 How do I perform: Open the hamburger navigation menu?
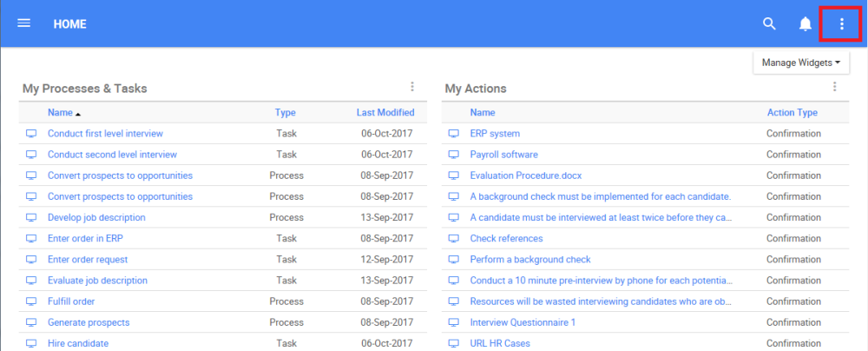(x=24, y=23)
